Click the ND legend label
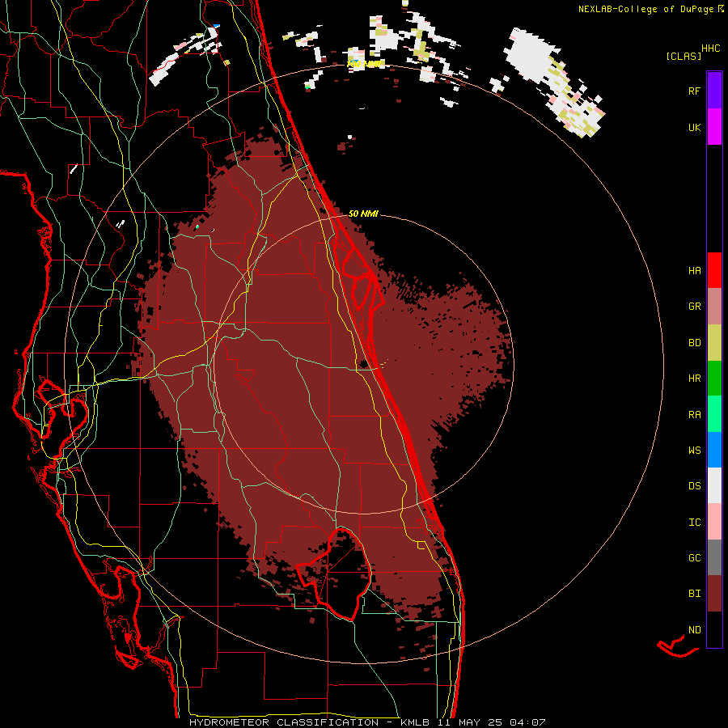 (x=694, y=630)
